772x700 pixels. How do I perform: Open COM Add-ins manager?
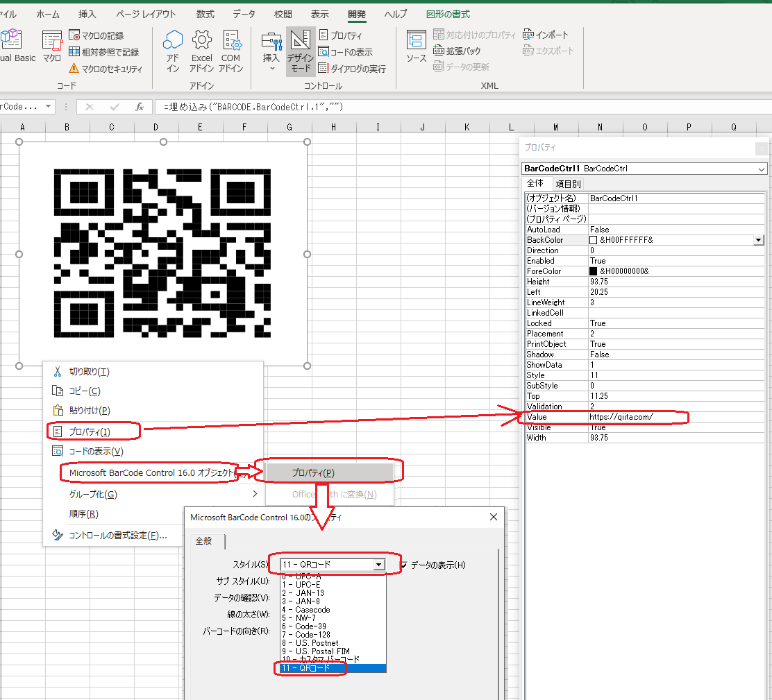point(231,51)
